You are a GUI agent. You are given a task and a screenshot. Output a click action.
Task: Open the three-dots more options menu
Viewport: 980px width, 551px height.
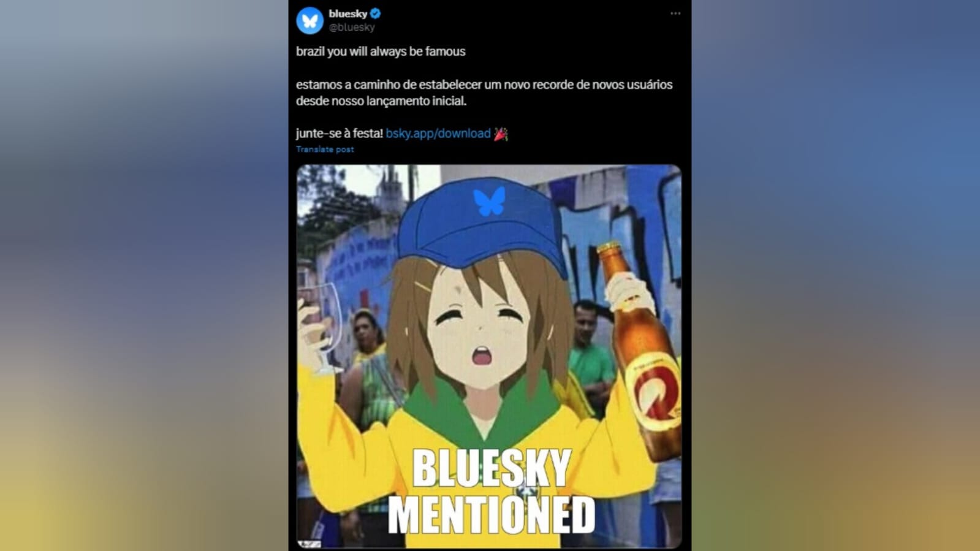[x=675, y=13]
